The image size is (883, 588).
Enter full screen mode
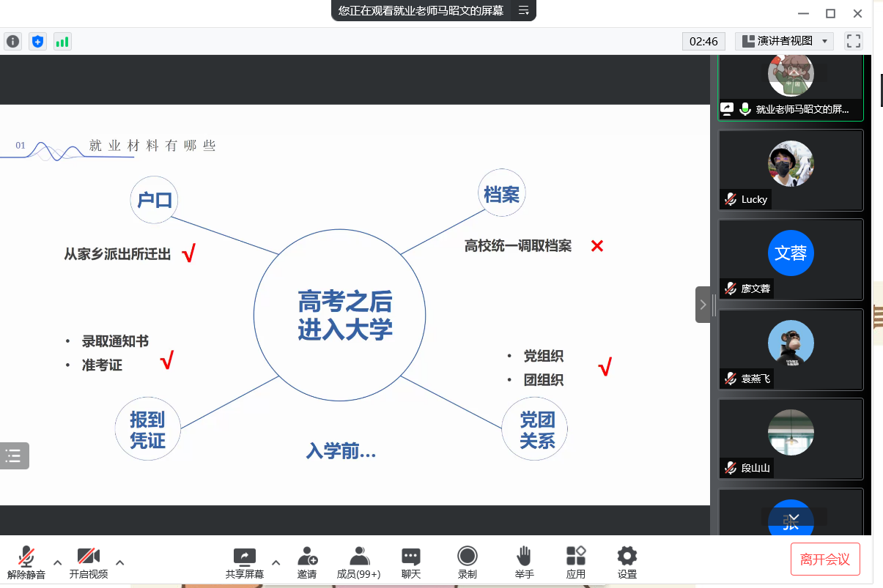tap(853, 41)
